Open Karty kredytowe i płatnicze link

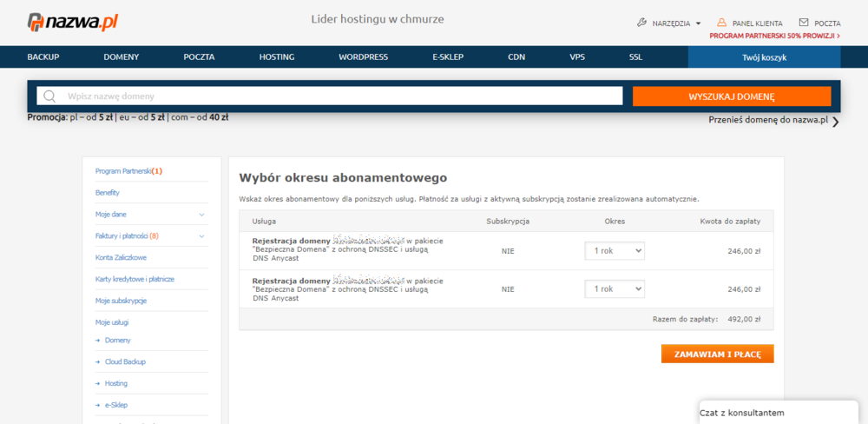[x=135, y=280]
